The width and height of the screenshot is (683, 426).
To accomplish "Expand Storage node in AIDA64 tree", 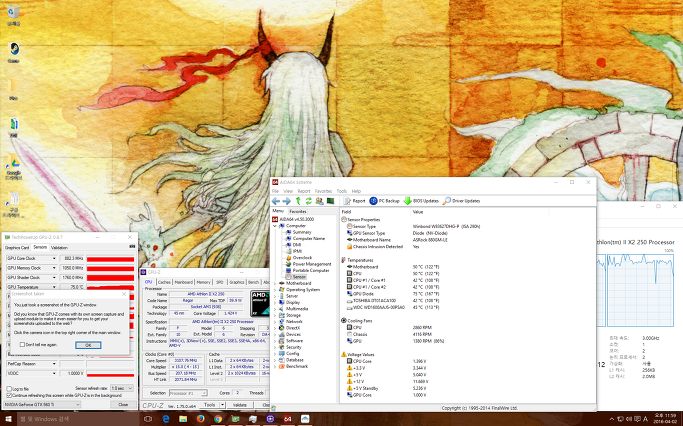I will tap(275, 315).
